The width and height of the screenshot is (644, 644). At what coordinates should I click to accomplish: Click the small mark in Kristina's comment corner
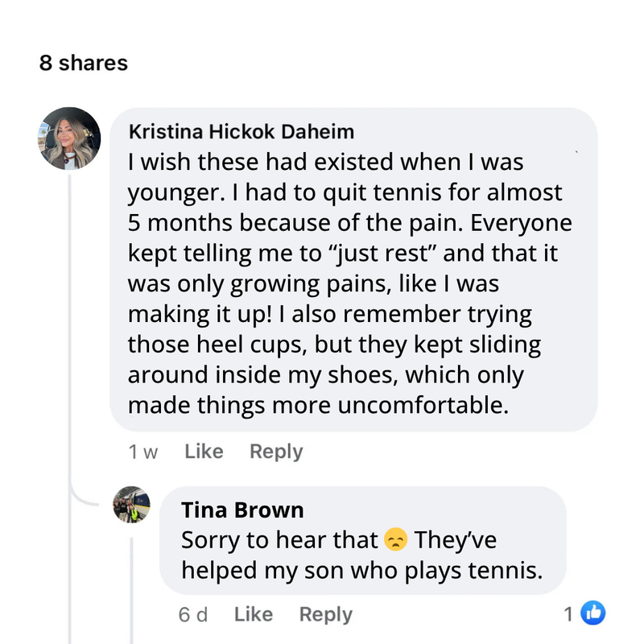coord(577,151)
